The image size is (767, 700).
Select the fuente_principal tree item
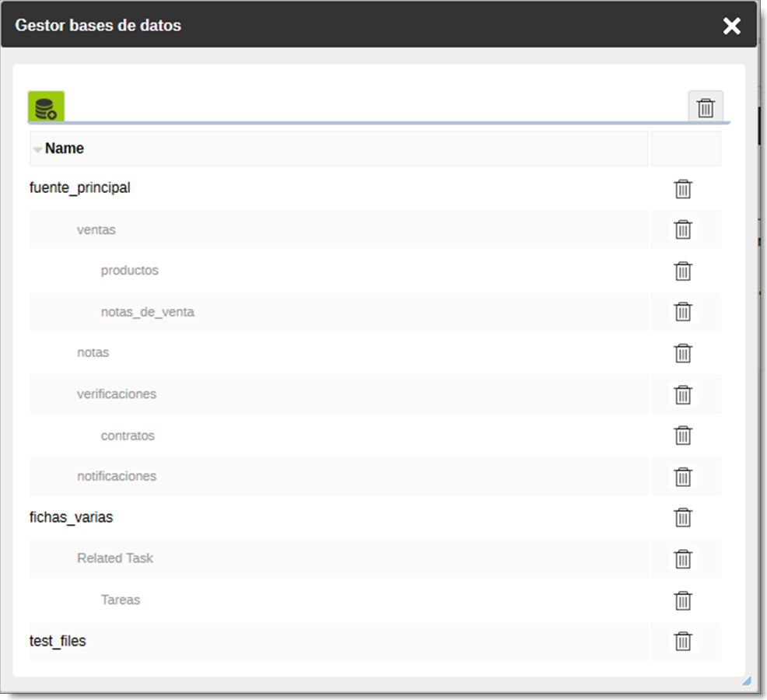pos(79,188)
